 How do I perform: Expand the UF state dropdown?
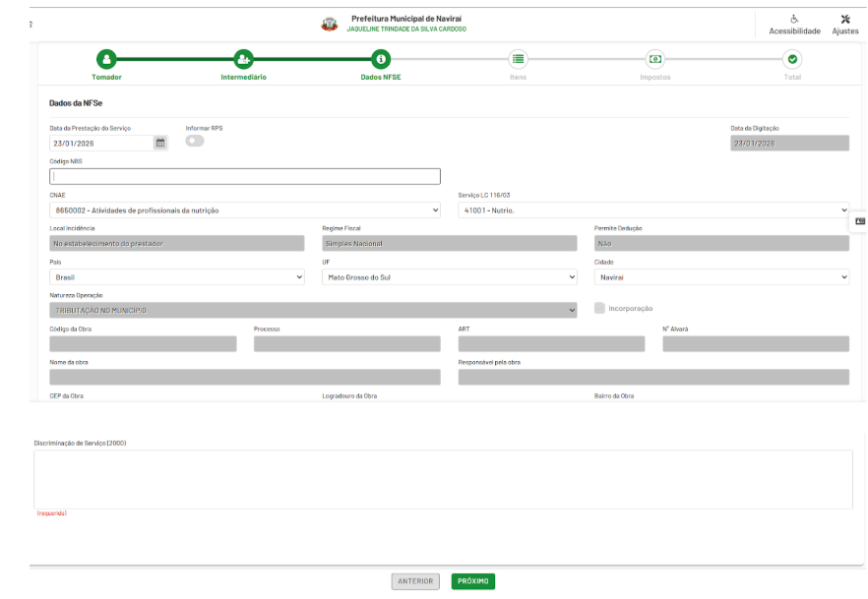point(449,277)
